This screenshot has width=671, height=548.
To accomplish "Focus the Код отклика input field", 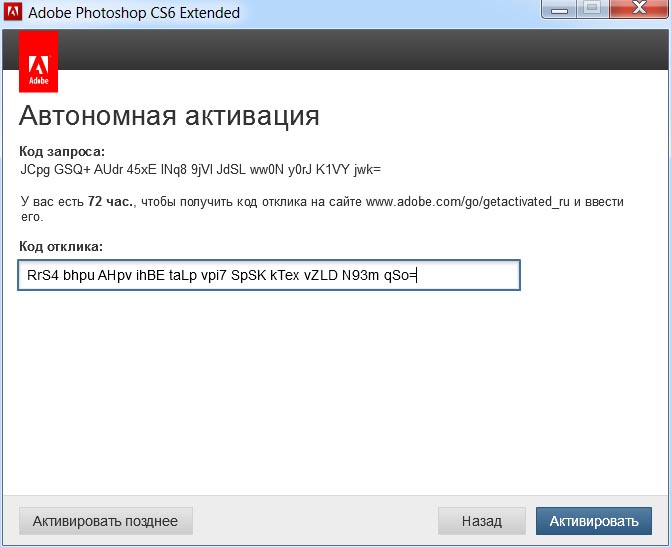I will (x=268, y=275).
